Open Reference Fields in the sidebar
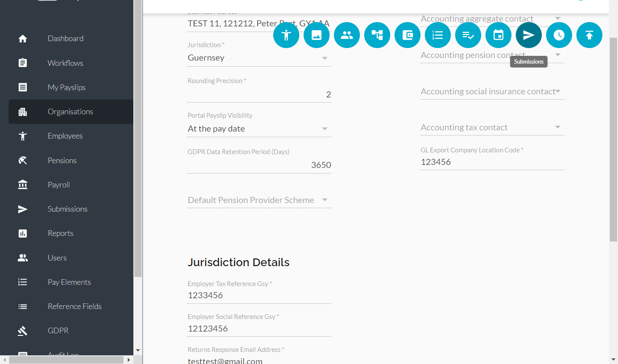This screenshot has height=364, width=618. 71,306
